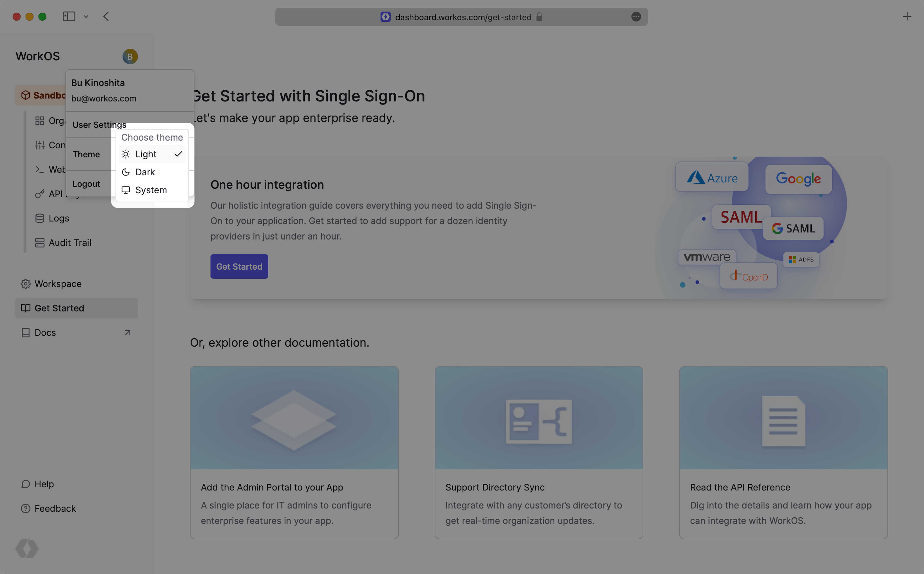Toggle the browser sidebar panel icon

pyautogui.click(x=69, y=17)
